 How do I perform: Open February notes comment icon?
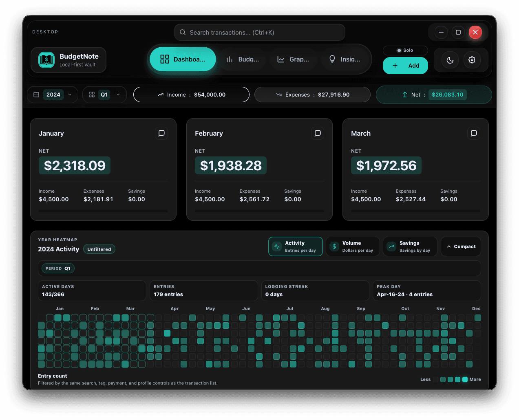(x=318, y=133)
